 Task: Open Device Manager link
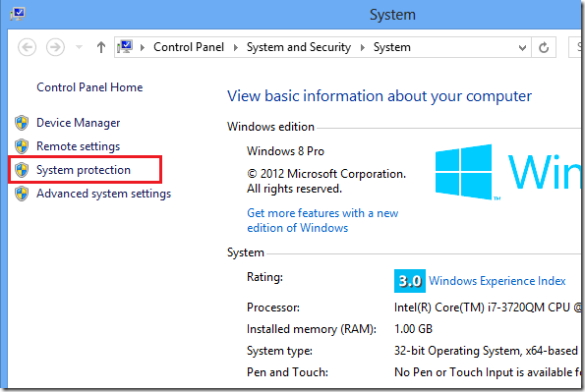[79, 123]
